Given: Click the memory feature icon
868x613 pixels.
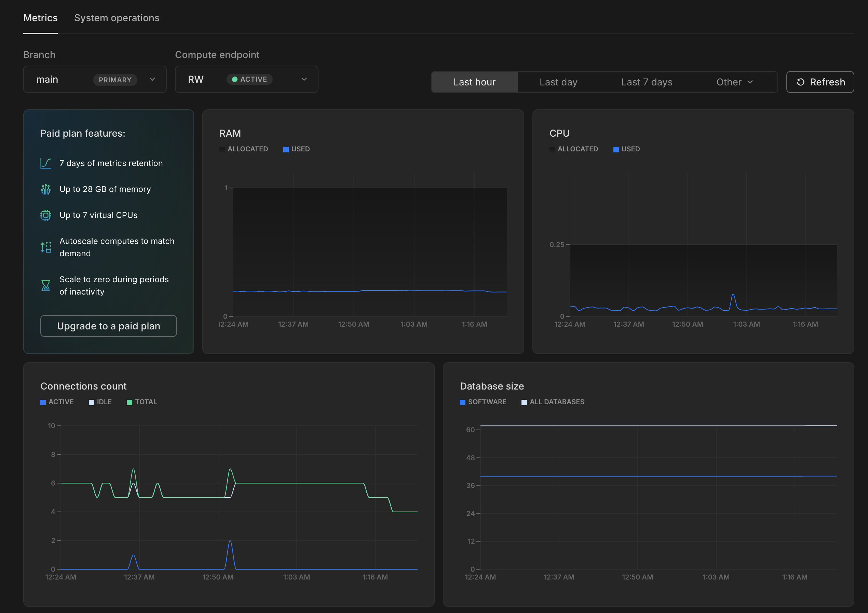Looking at the screenshot, I should [x=46, y=189].
